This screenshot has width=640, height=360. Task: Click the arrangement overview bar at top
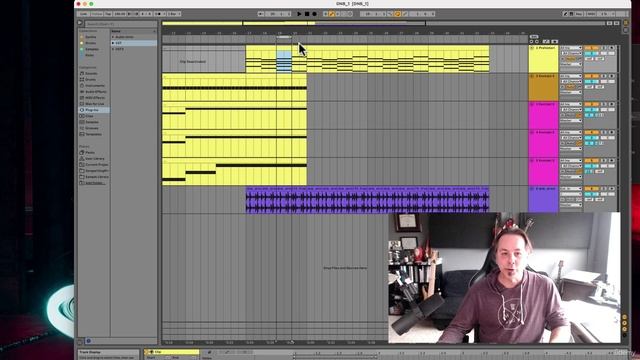coord(383,23)
